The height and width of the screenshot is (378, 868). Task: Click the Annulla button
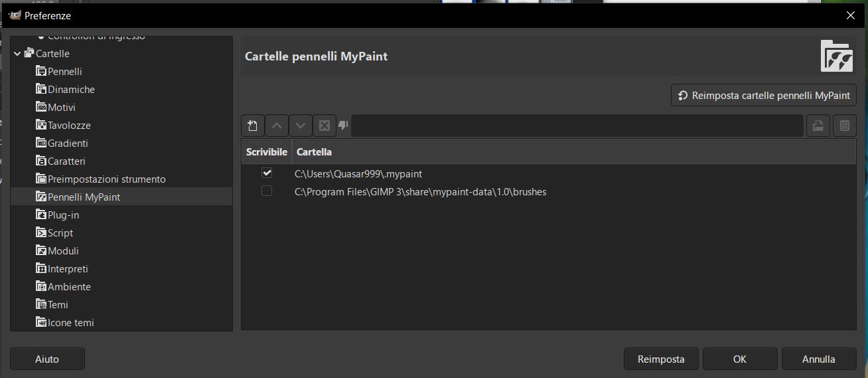click(x=818, y=359)
